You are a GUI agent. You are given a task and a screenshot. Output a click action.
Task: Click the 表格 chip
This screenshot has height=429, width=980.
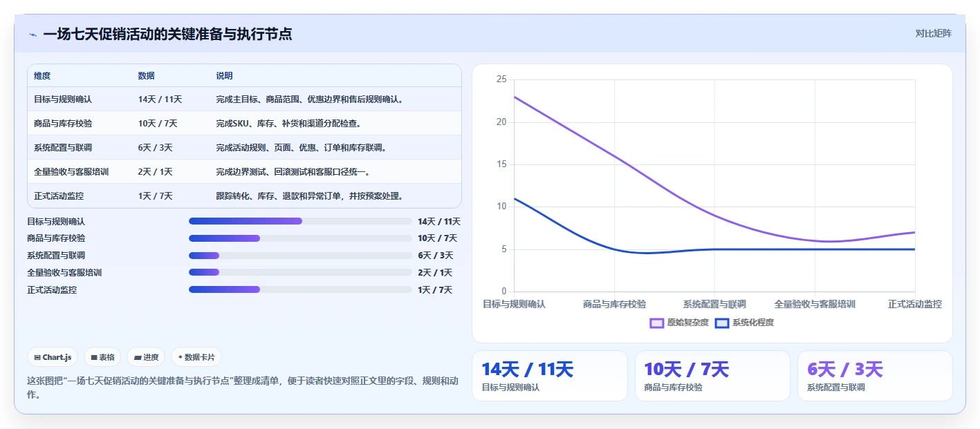pyautogui.click(x=102, y=357)
